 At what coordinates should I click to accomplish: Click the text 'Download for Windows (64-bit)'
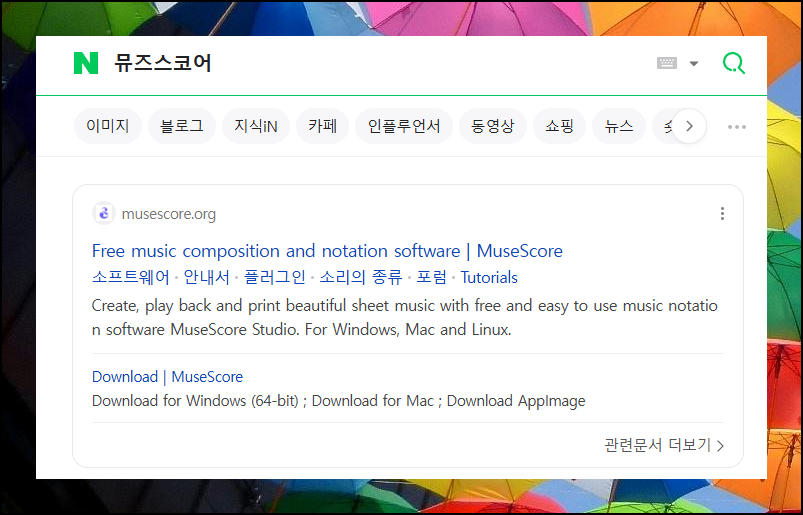pyautogui.click(x=195, y=401)
